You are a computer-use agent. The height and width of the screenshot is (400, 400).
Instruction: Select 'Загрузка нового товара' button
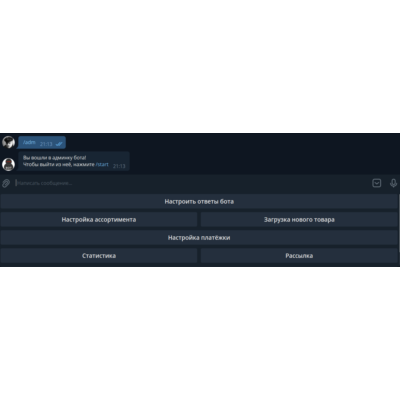pyautogui.click(x=299, y=220)
